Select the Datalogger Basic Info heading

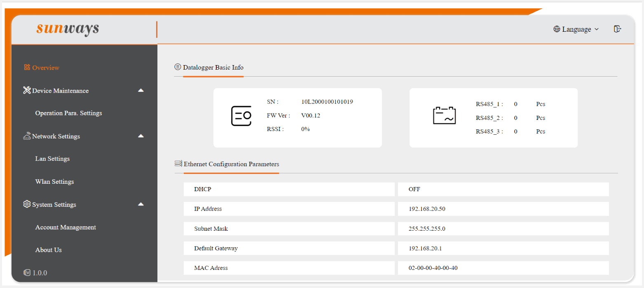coord(213,67)
